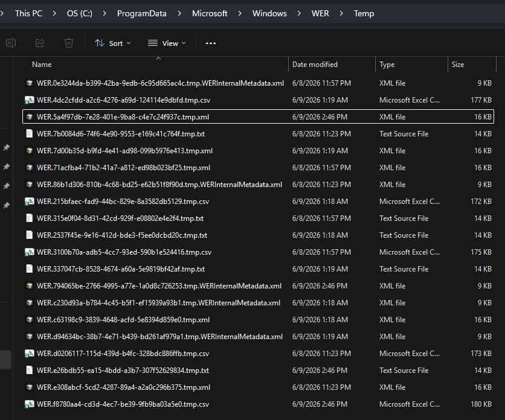Screen dimensions: 505x420
Task: Click the Share toolbar icon
Action: click(40, 43)
